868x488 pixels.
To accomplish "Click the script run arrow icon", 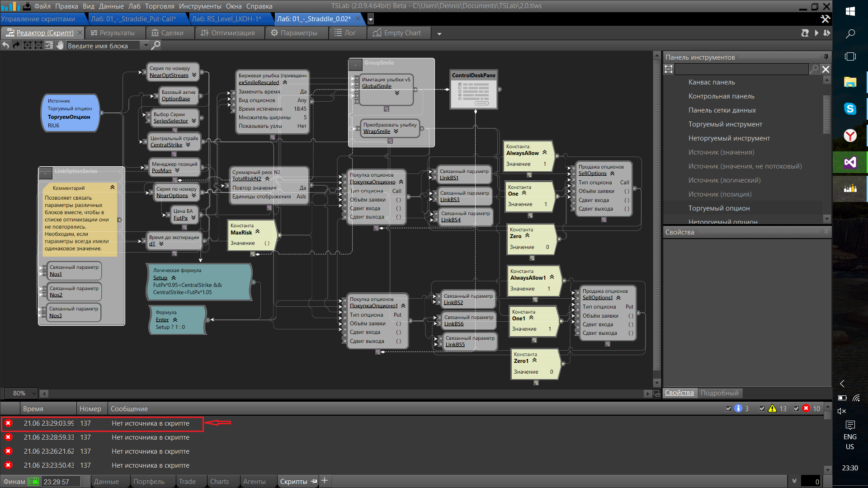I will pyautogui.click(x=816, y=33).
